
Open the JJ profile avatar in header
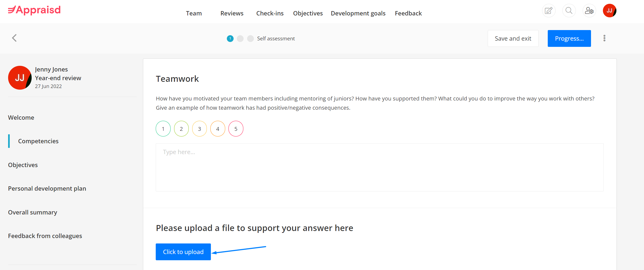click(x=609, y=11)
